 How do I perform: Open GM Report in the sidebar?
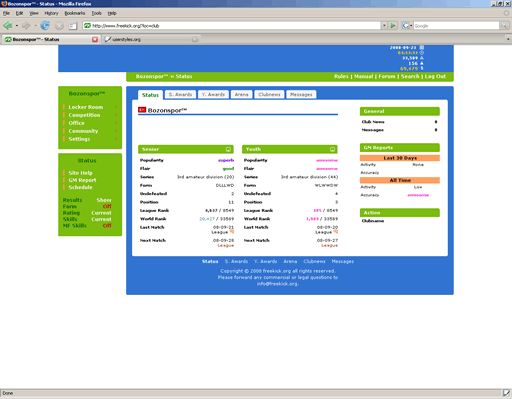[82, 180]
